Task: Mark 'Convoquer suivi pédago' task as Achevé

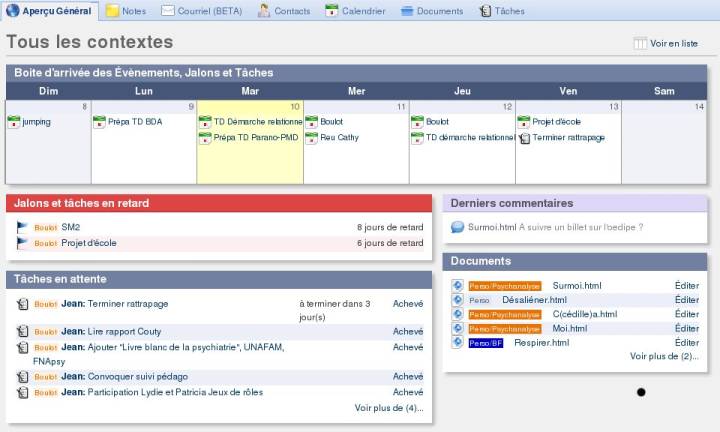Action: pyautogui.click(x=408, y=377)
